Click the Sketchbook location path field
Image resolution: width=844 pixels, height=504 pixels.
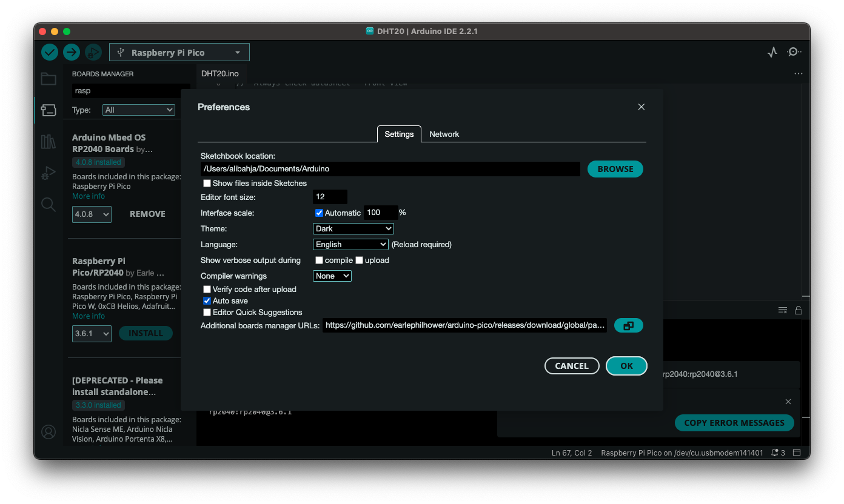tap(390, 169)
